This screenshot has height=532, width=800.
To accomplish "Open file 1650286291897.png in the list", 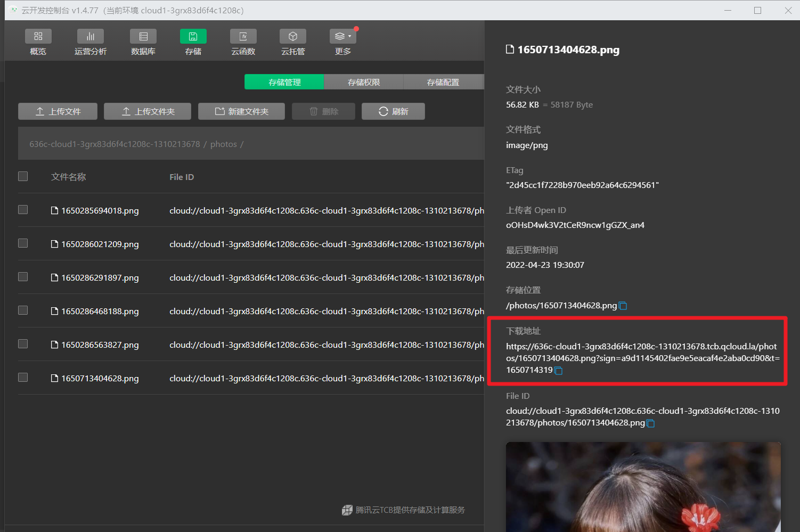I will pyautogui.click(x=100, y=278).
